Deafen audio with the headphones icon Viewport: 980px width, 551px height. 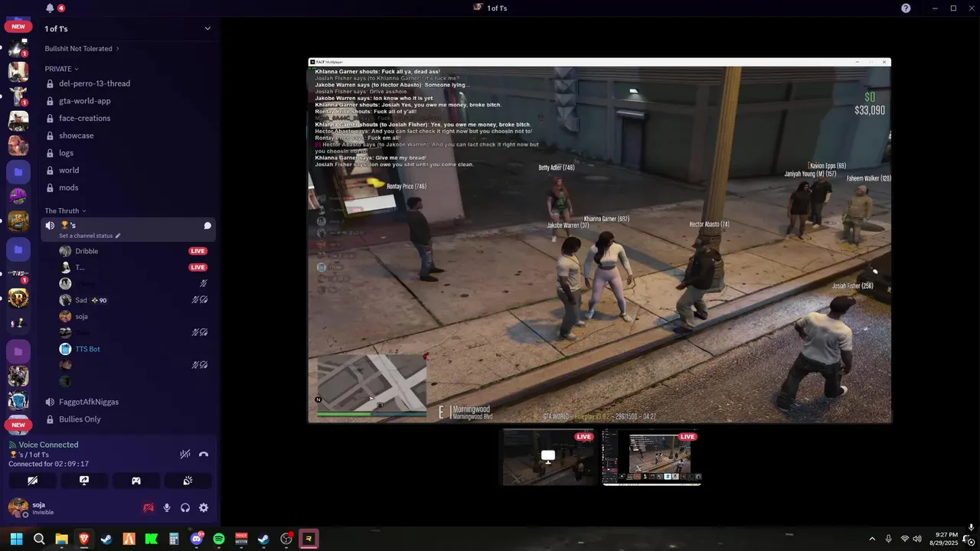pyautogui.click(x=185, y=507)
